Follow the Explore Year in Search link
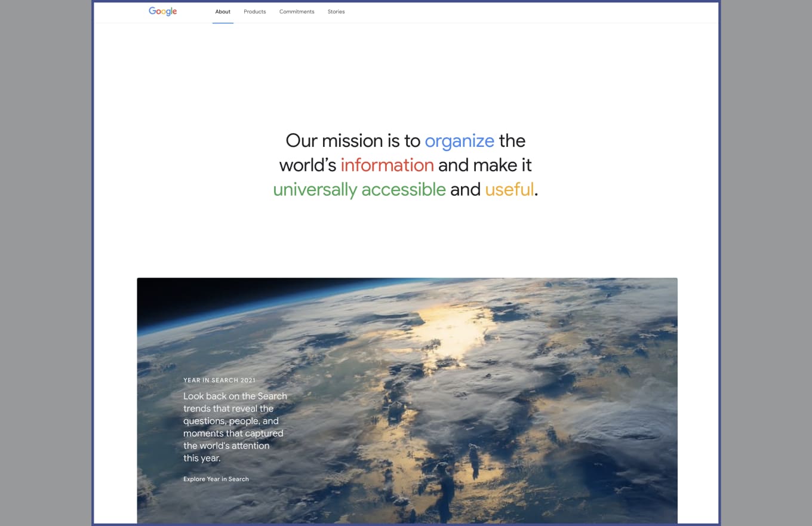The height and width of the screenshot is (526, 812). coord(216,479)
